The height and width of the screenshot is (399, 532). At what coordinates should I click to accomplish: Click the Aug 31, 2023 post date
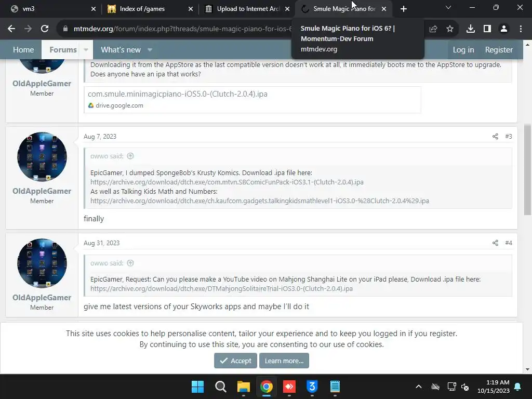tap(102, 243)
